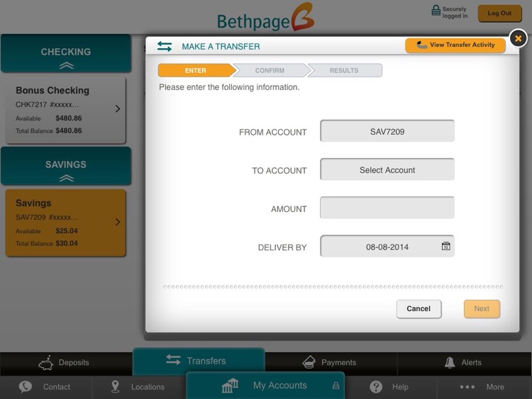Click the CHK7217 account number text

point(31,104)
